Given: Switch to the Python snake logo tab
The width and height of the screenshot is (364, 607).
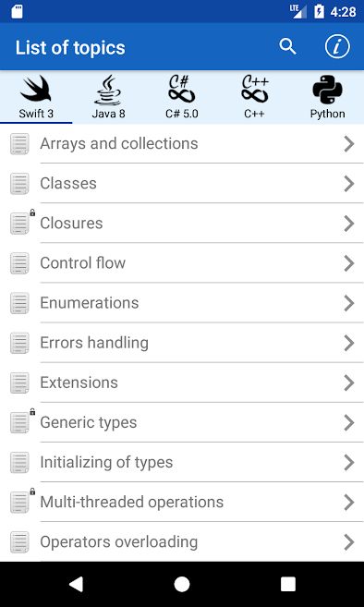Looking at the screenshot, I should click(327, 90).
